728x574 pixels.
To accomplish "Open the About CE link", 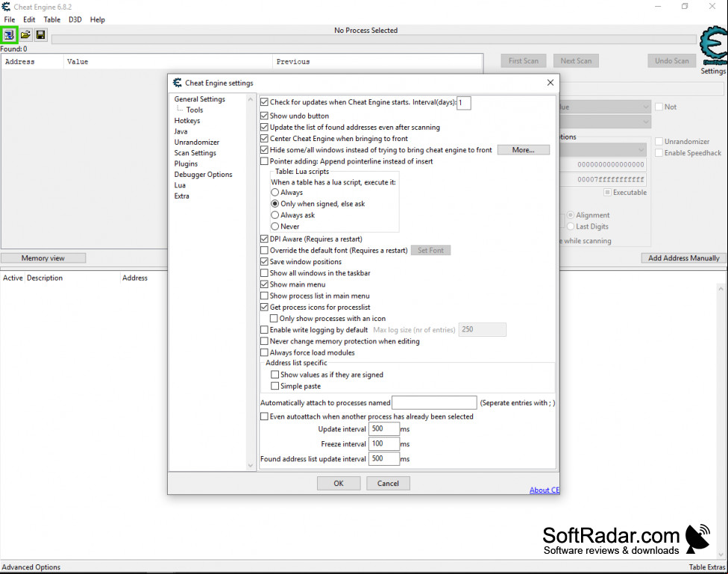I will 545,490.
